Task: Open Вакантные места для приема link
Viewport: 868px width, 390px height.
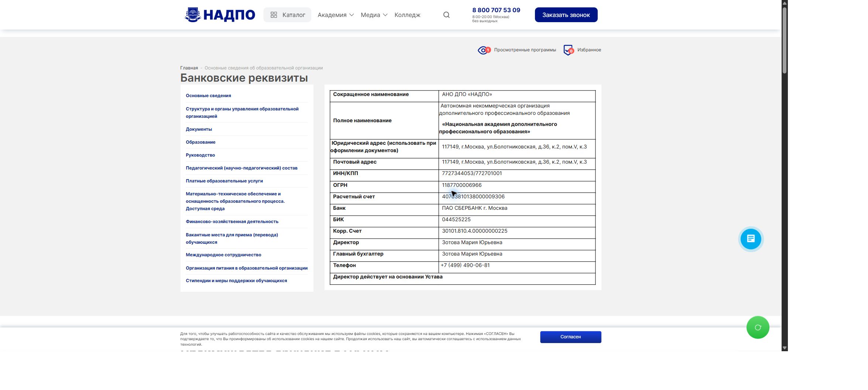Action: 232,239
